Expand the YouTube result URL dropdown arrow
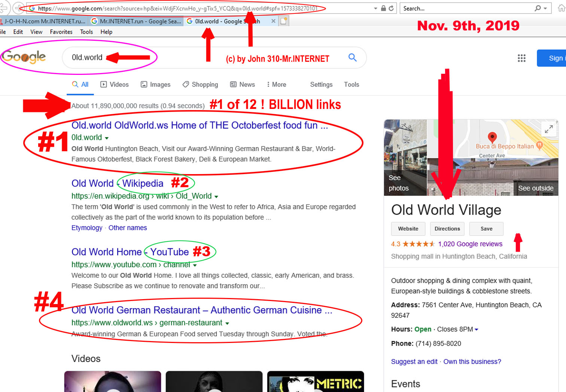The width and height of the screenshot is (566, 392). (x=195, y=265)
